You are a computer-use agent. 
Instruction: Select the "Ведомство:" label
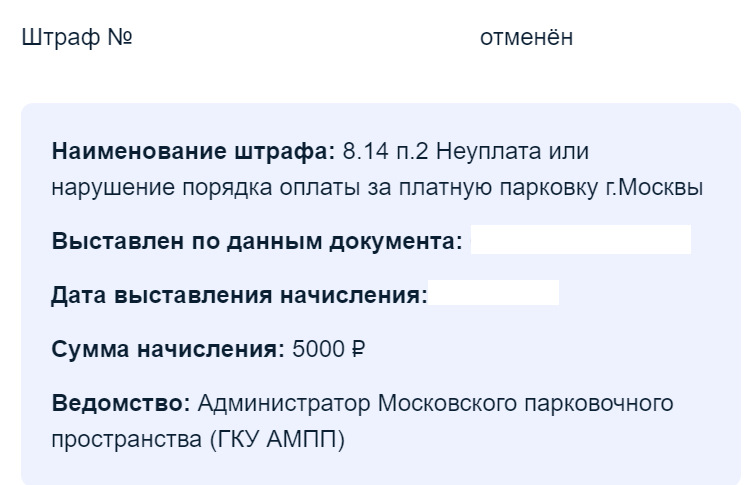(x=121, y=403)
